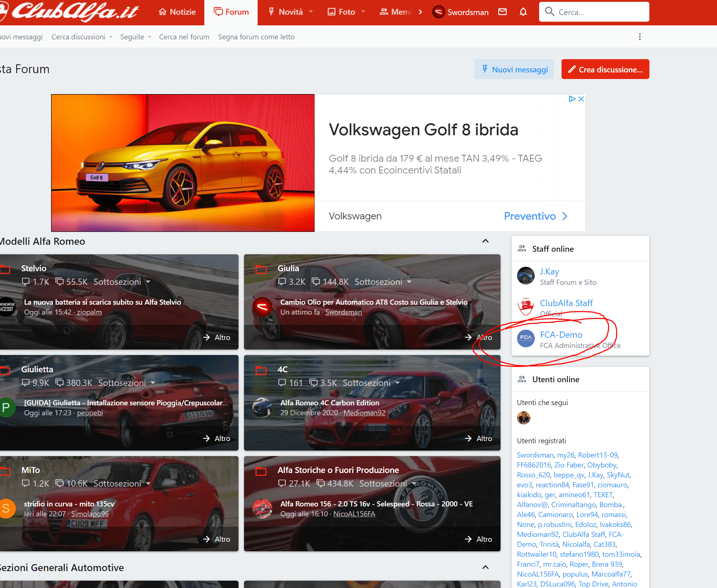
Task: Open Altro link in Alfa Storiche card
Action: [478, 539]
